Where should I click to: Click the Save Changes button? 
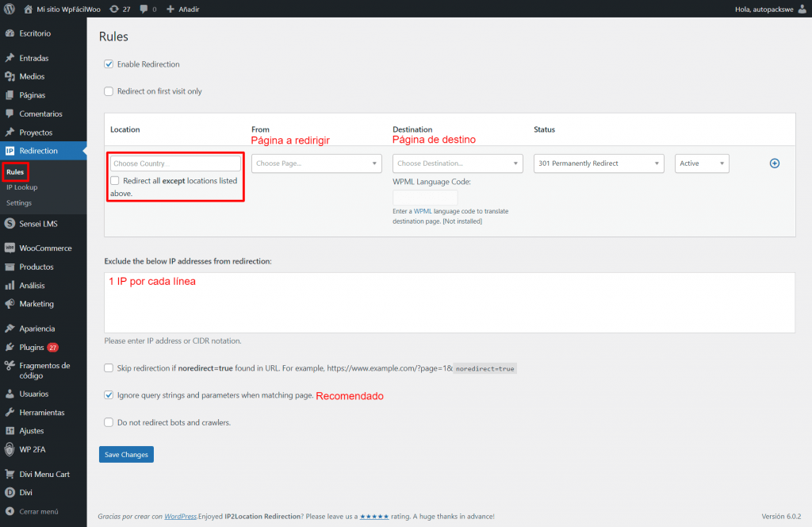coord(126,455)
